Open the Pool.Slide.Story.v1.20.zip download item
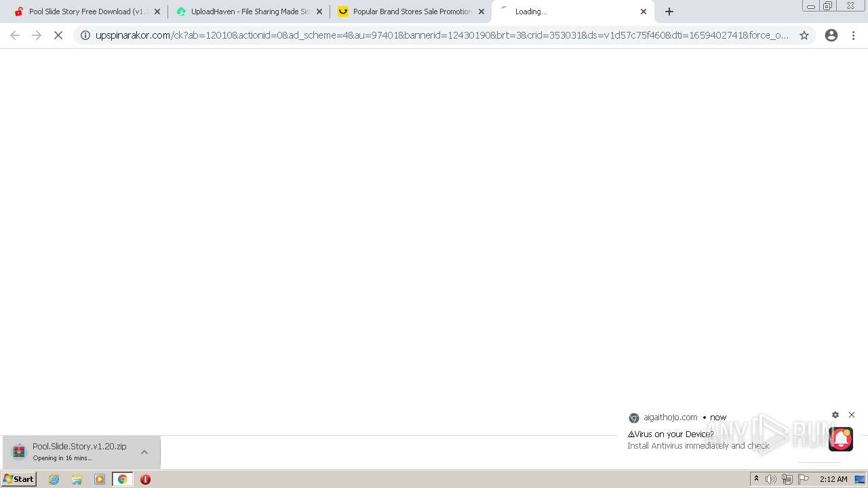The image size is (868, 488). [x=81, y=452]
